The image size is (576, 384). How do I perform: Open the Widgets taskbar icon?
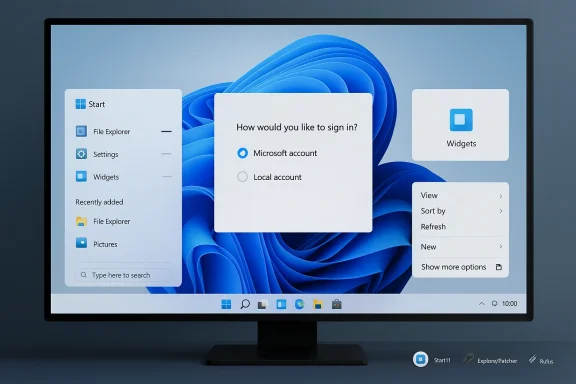[x=281, y=304]
